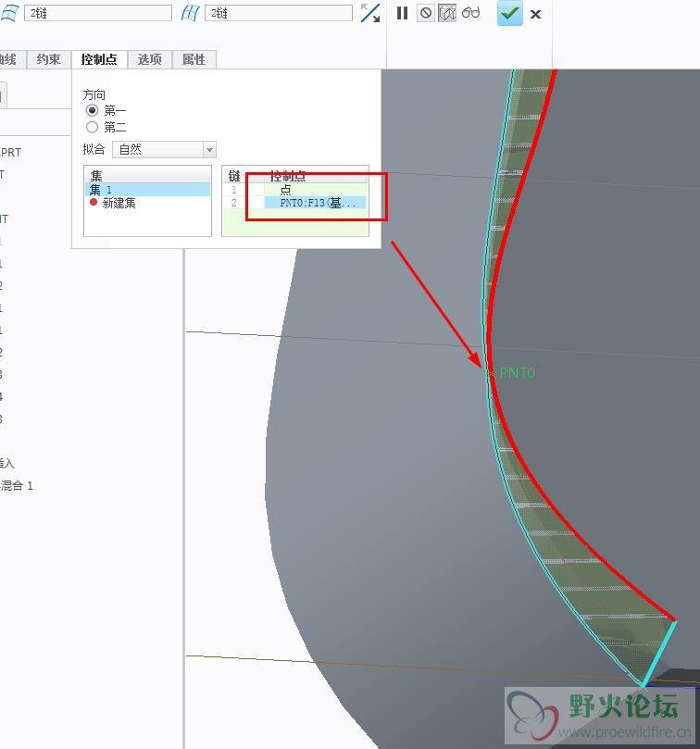
Task: Select the 第二 direction radio button
Action: point(93,127)
